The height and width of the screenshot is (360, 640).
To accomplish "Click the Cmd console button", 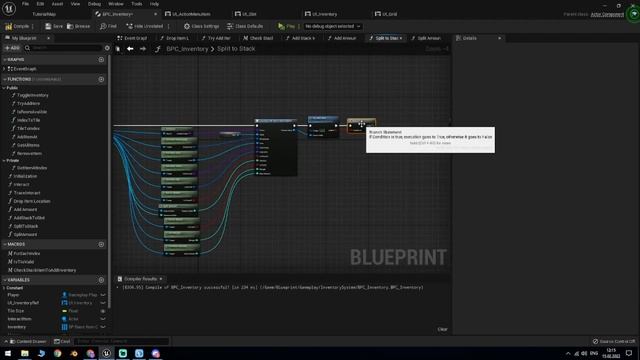I will (x=62, y=341).
